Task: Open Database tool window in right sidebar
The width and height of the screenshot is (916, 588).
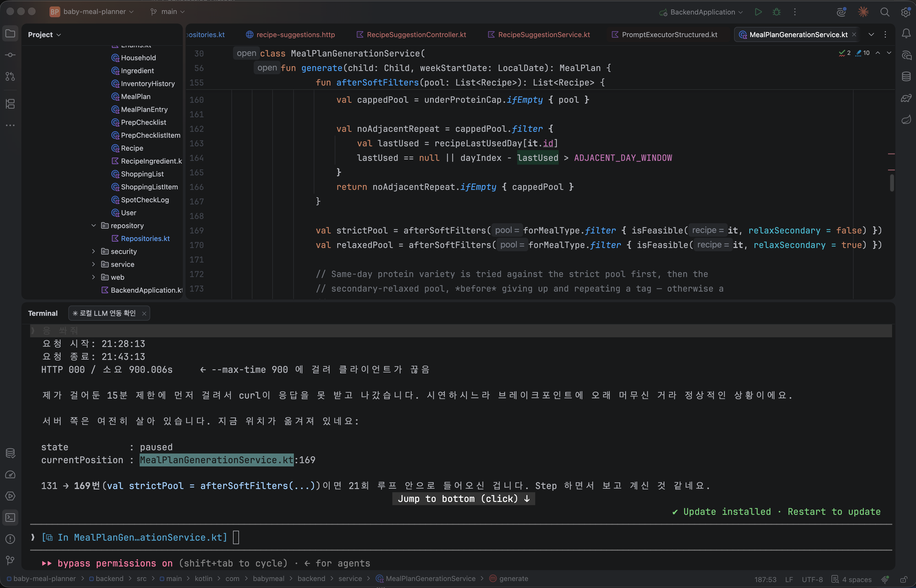Action: [906, 76]
